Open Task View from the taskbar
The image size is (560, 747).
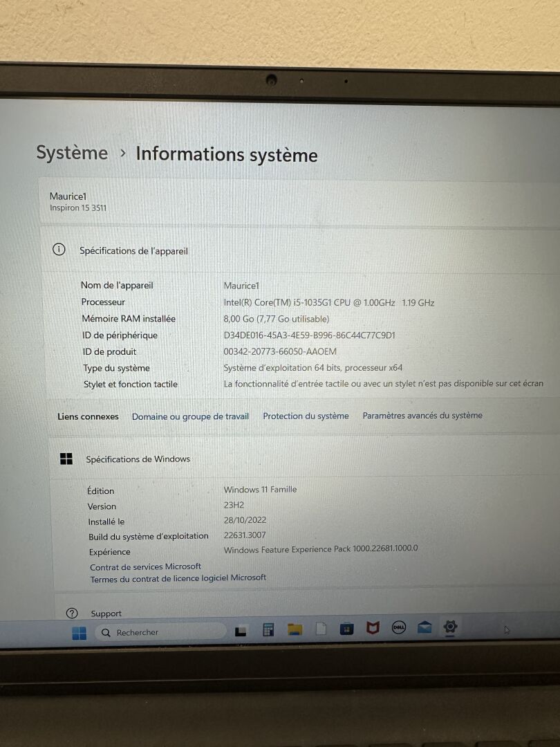(241, 631)
